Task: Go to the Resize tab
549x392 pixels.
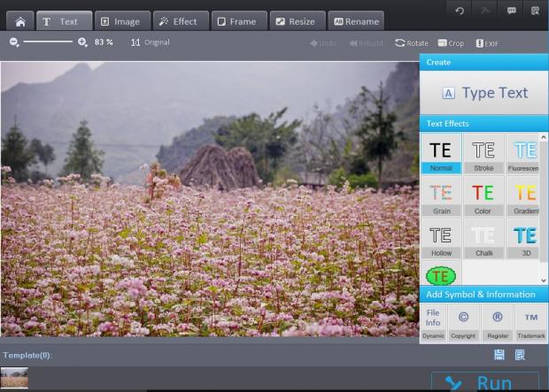Action: (294, 21)
